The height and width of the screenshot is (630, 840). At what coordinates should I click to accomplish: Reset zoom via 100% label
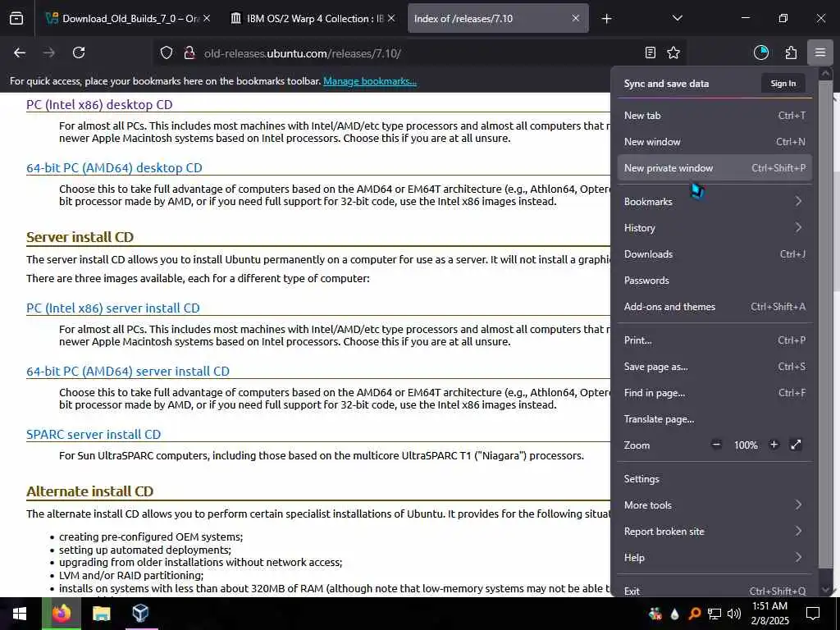tap(745, 445)
